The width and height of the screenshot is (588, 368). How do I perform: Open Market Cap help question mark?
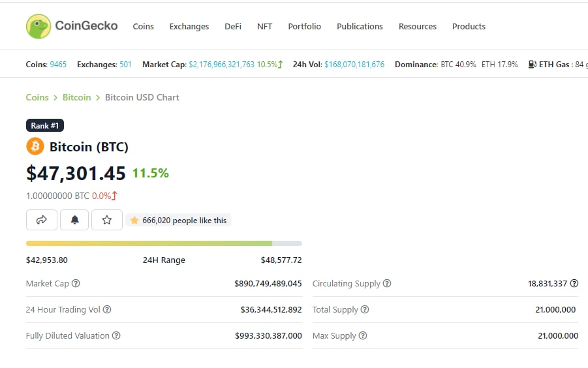click(76, 283)
